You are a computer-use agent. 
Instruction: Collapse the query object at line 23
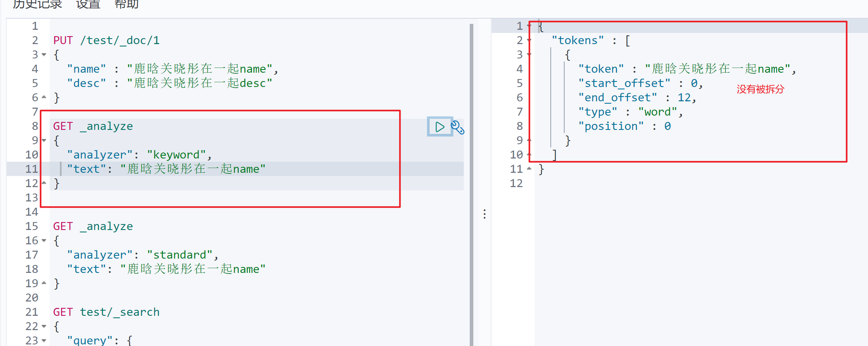44,340
